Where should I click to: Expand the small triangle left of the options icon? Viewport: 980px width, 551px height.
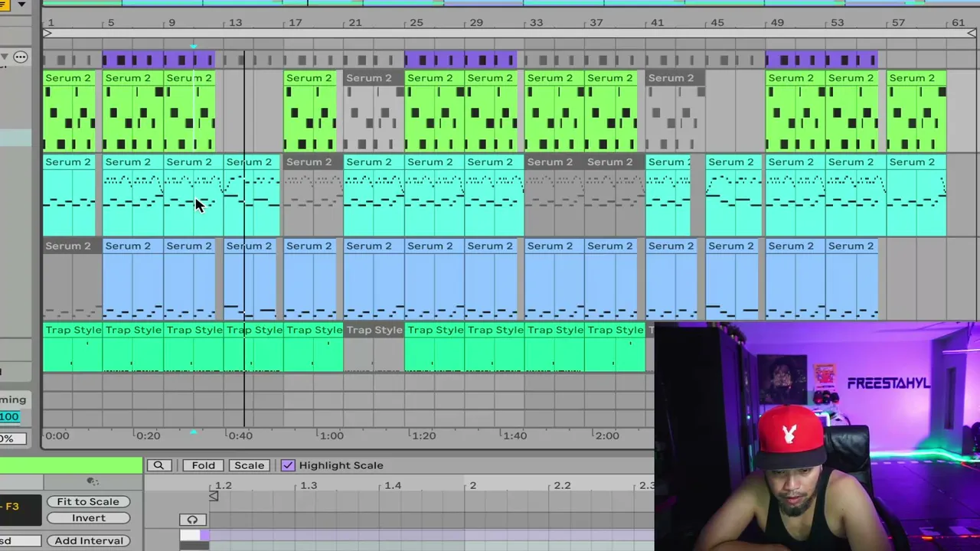pyautogui.click(x=5, y=57)
